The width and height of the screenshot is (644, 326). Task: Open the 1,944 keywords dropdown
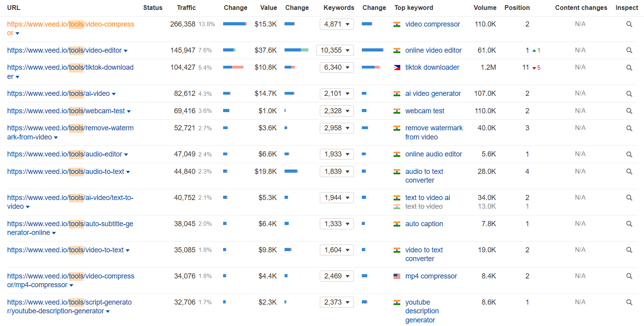click(x=336, y=198)
